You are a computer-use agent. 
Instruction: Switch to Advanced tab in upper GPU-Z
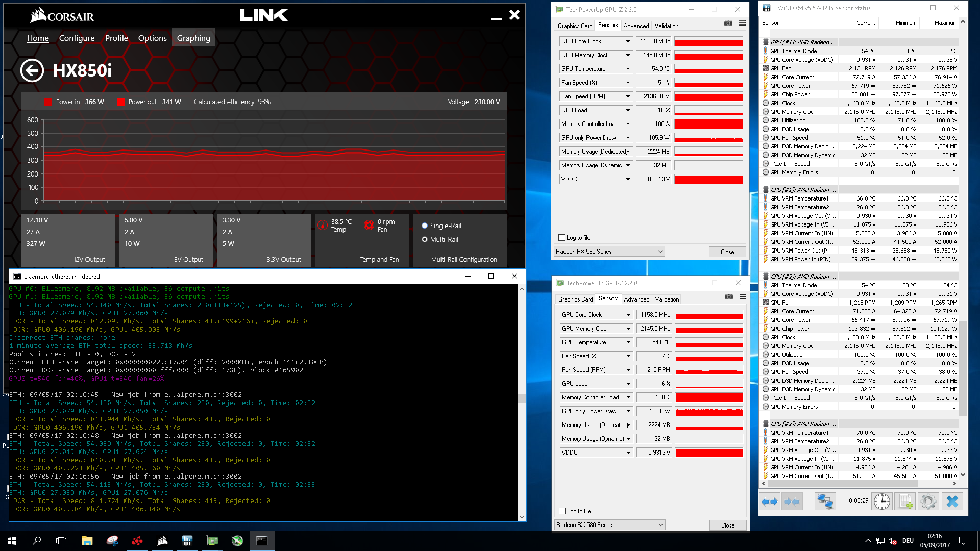click(635, 26)
